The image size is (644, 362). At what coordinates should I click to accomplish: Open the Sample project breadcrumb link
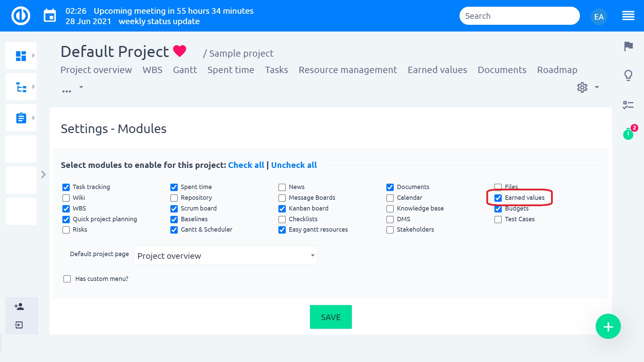point(241,53)
